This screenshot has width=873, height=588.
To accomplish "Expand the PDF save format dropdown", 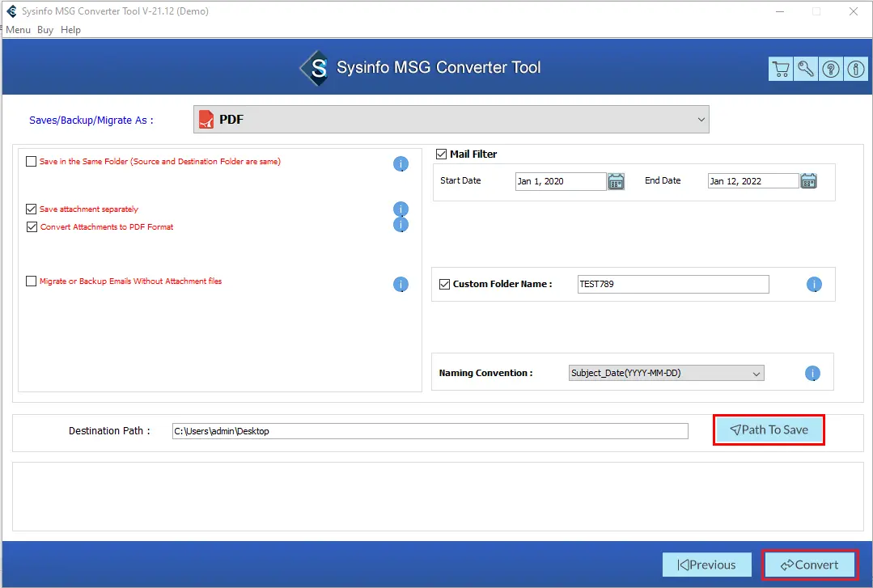I will [x=451, y=120].
